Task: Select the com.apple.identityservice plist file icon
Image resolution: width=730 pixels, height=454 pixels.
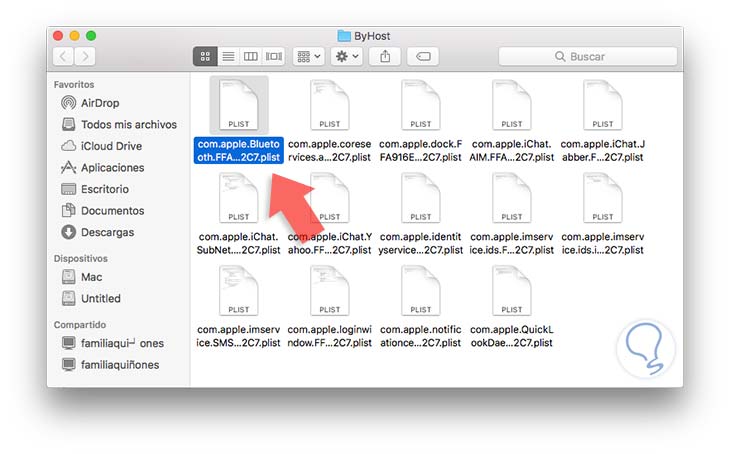Action: coord(420,197)
